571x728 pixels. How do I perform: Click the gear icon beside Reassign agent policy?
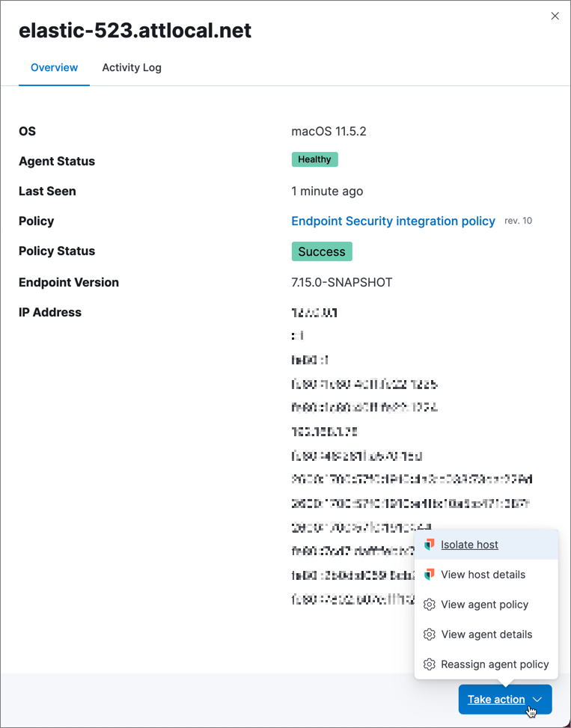pos(429,664)
